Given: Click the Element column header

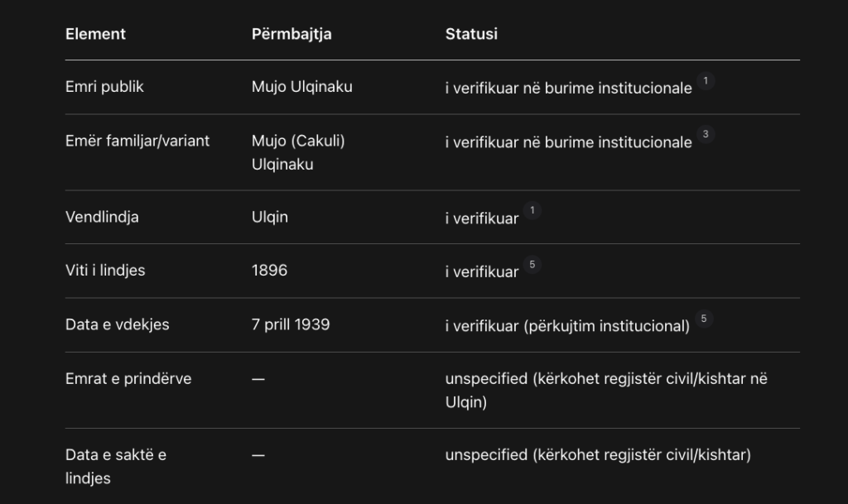Looking at the screenshot, I should 95,34.
